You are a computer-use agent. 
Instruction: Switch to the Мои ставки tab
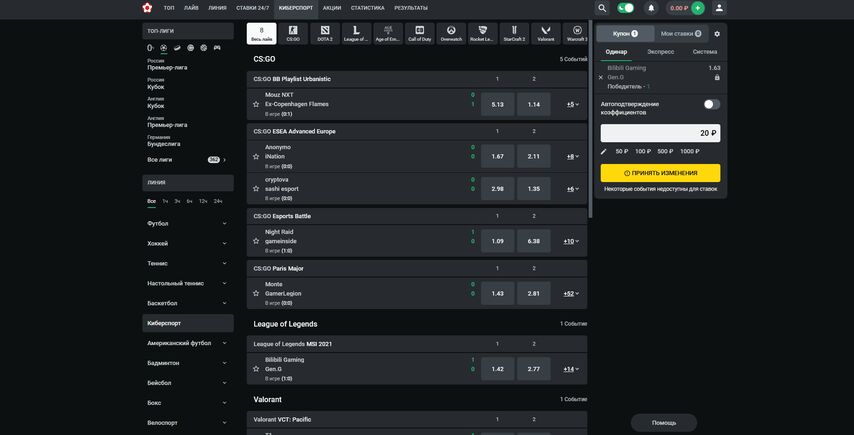681,34
